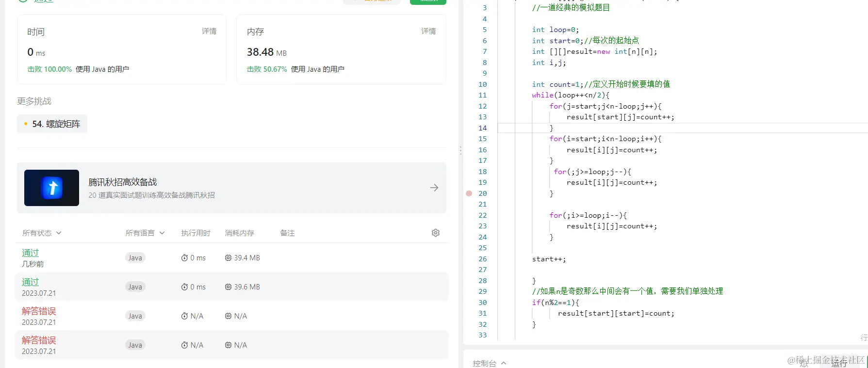
Task: Click the 38.48 MB memory value
Action: coord(266,52)
